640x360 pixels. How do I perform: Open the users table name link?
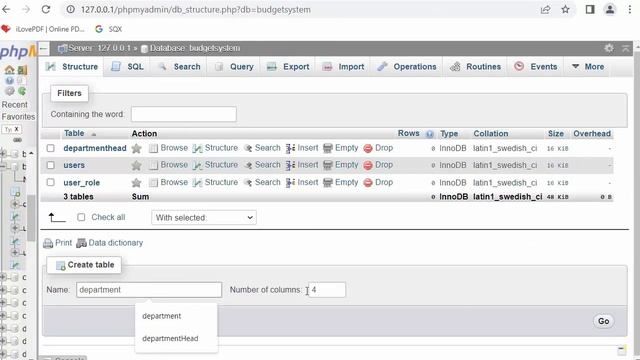[74, 165]
